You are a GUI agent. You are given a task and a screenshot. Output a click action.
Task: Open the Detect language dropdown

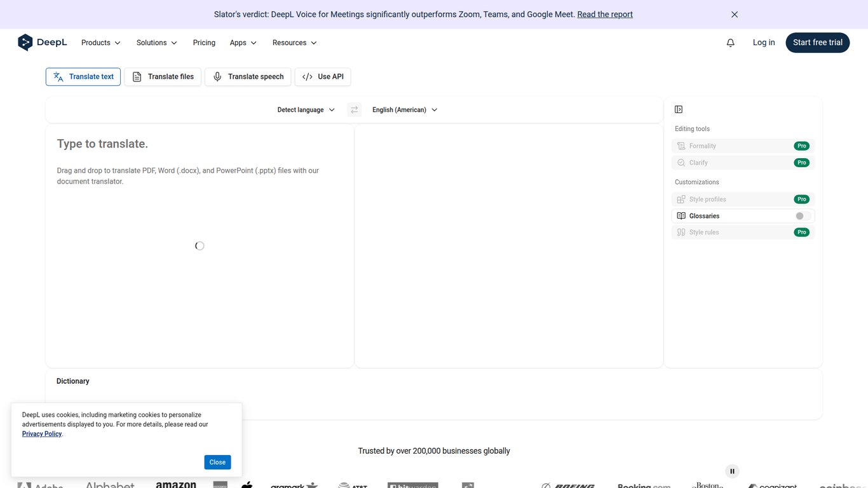point(306,110)
